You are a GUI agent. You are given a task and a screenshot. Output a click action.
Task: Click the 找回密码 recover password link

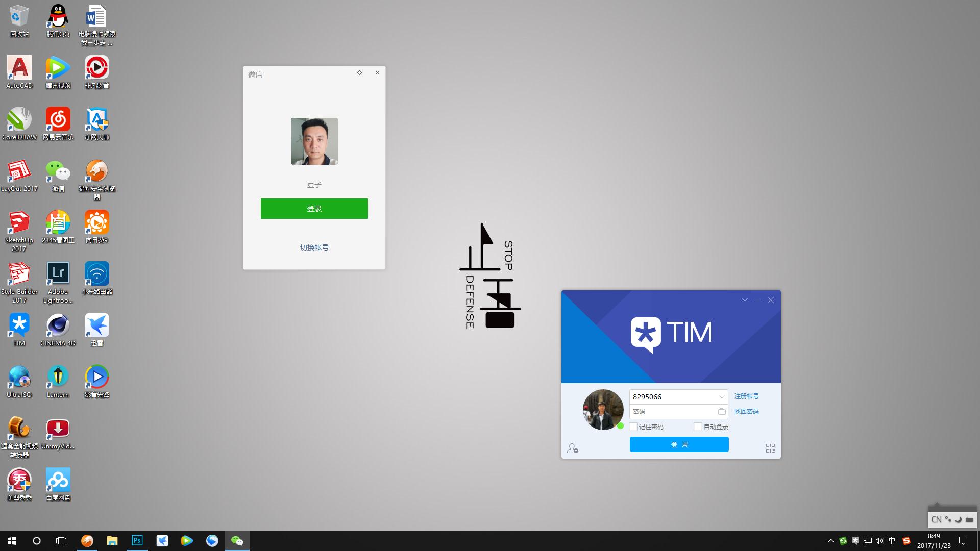click(746, 411)
